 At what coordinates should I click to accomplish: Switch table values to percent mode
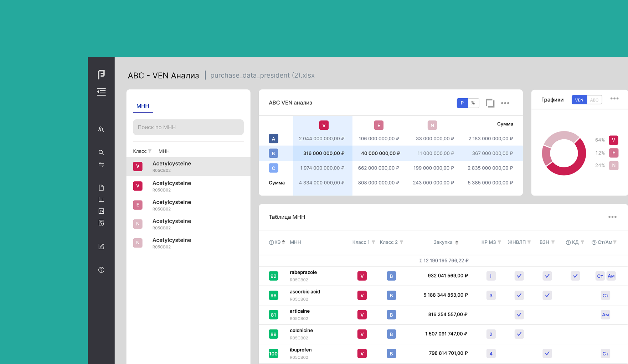(473, 103)
